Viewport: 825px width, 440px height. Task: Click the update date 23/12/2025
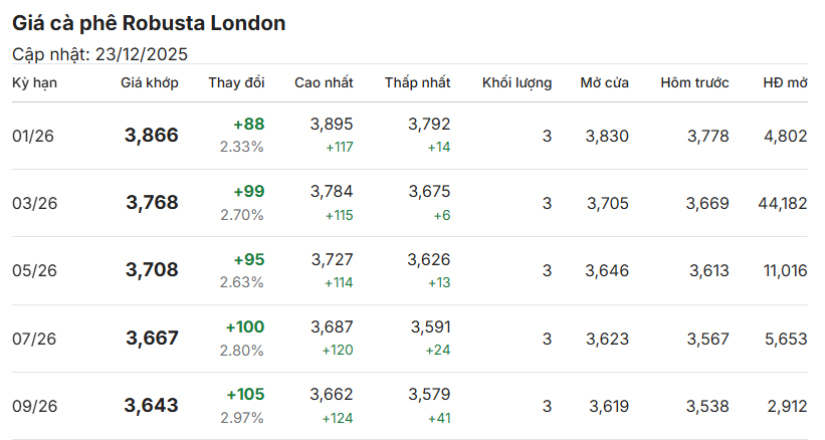click(140, 54)
